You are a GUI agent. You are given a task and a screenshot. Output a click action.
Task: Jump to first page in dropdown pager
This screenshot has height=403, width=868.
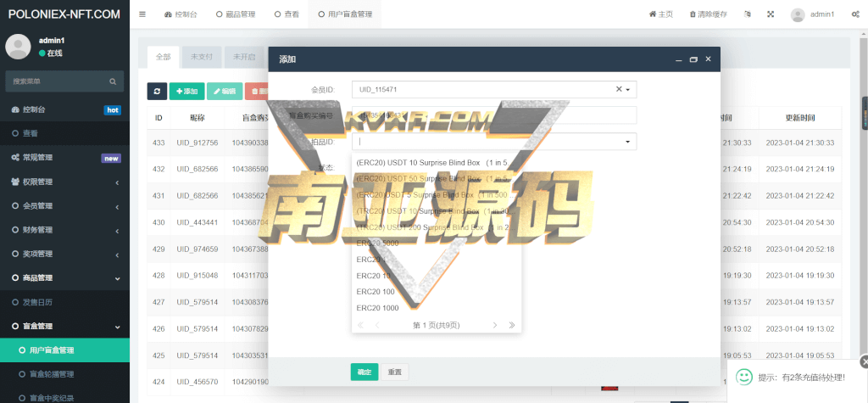click(361, 326)
